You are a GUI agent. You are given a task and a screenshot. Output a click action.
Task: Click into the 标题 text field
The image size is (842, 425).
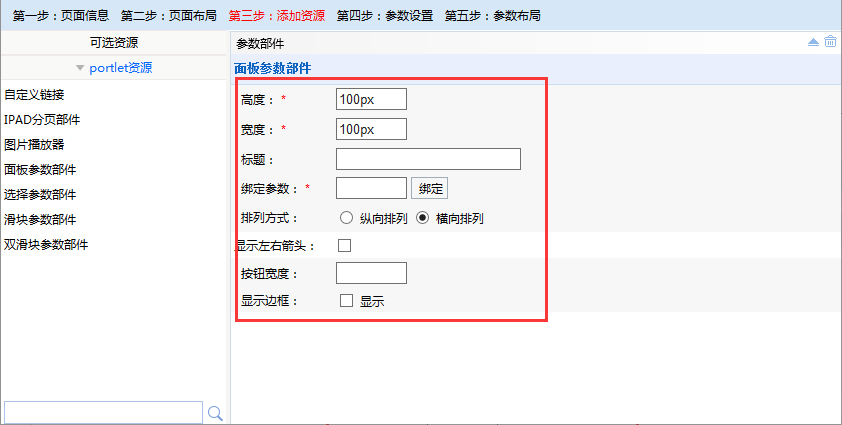coord(428,159)
